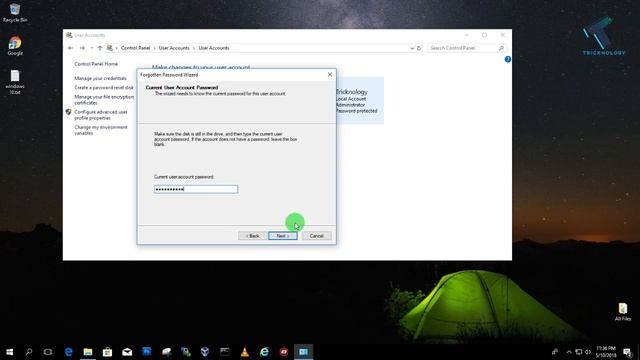This screenshot has height=360, width=640.
Task: Open the Windows Start menu
Action: point(9,352)
